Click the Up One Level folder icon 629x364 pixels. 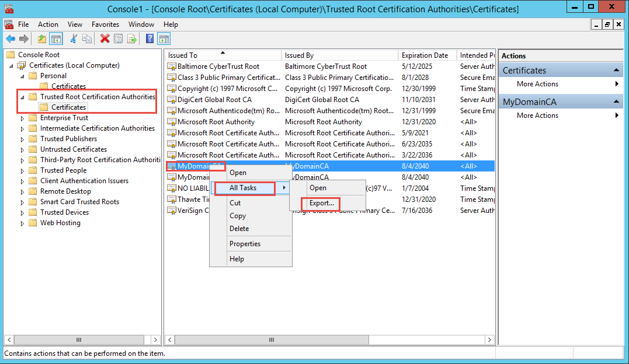[x=41, y=39]
